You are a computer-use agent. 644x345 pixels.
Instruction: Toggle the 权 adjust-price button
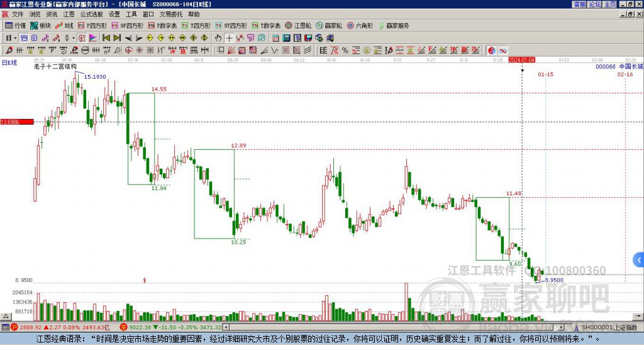pos(82,38)
